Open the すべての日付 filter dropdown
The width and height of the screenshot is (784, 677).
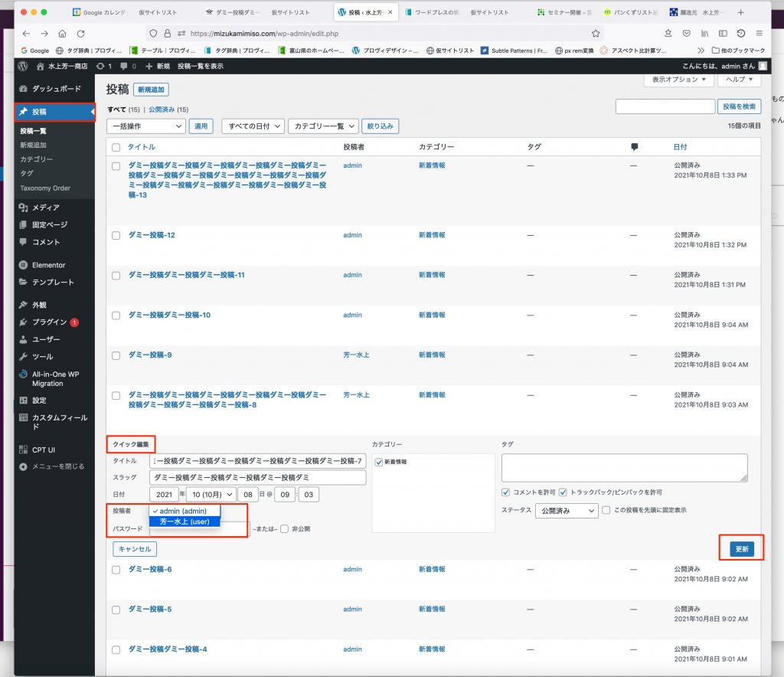(x=253, y=126)
